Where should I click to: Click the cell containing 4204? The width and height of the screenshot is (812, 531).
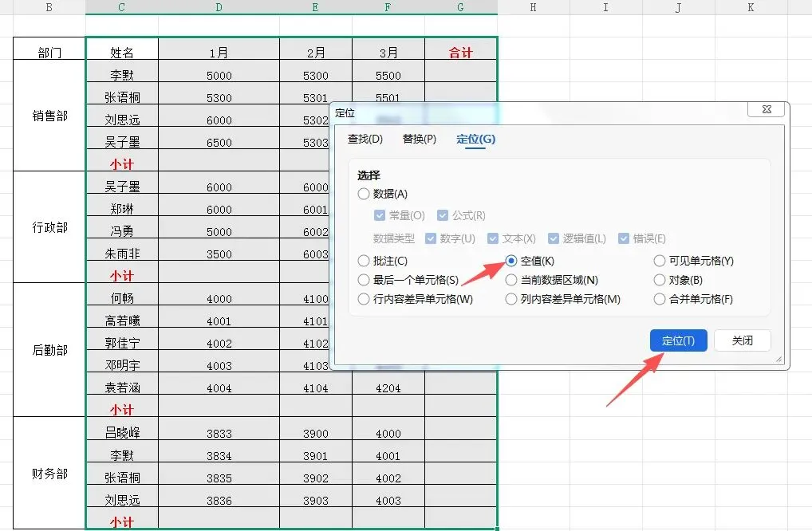pos(388,383)
